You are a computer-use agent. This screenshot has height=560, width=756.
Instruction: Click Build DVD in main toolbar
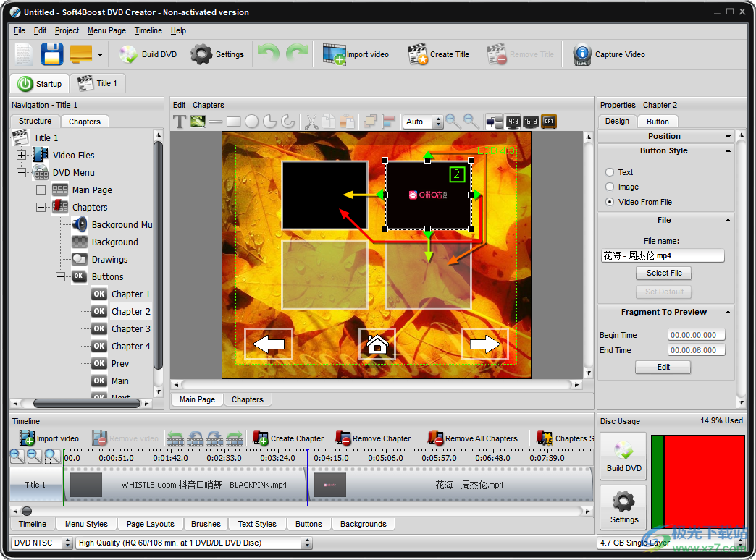pos(148,54)
